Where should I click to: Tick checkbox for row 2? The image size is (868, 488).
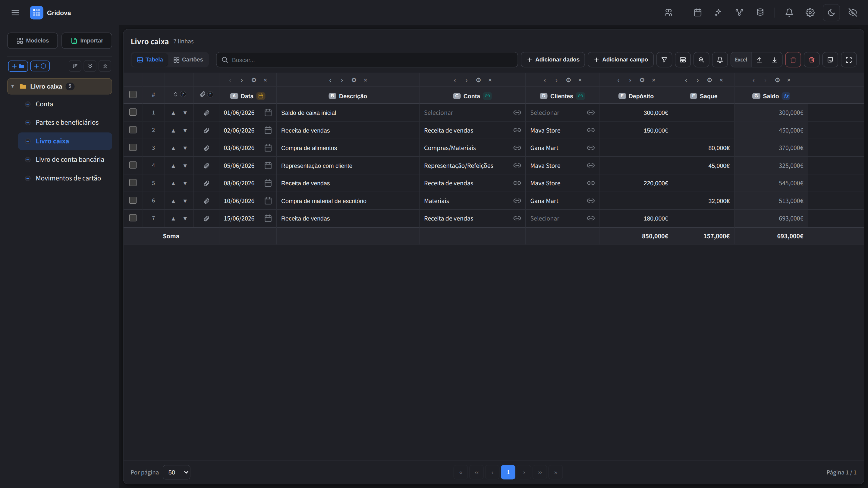point(133,130)
